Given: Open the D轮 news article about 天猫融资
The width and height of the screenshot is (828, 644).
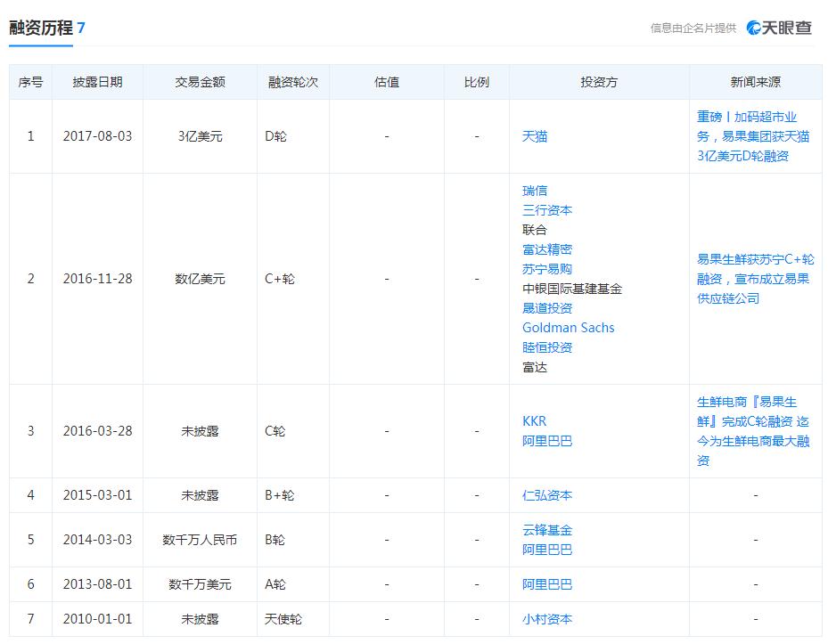Looking at the screenshot, I should pyautogui.click(x=753, y=136).
